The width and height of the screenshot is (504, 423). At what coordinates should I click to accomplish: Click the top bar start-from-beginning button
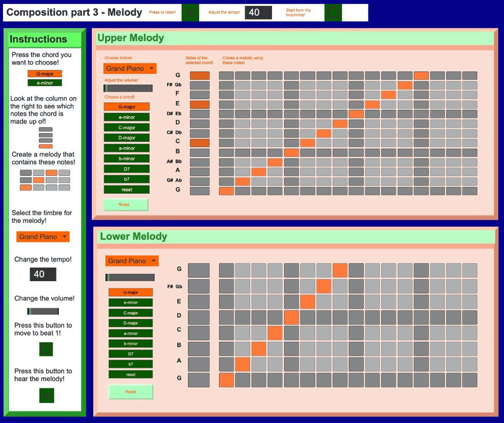pos(333,13)
